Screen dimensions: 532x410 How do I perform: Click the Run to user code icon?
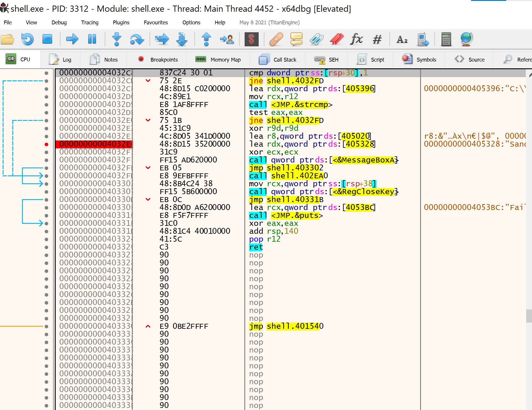(x=227, y=39)
